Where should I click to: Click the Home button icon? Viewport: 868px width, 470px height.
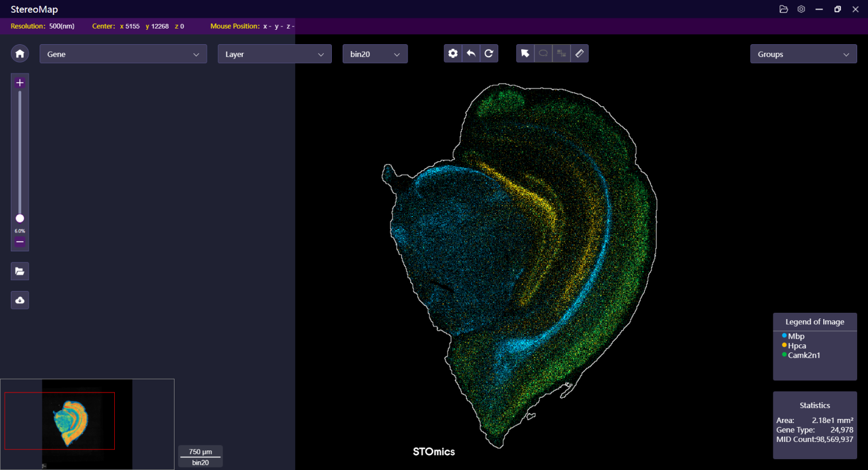(x=20, y=53)
